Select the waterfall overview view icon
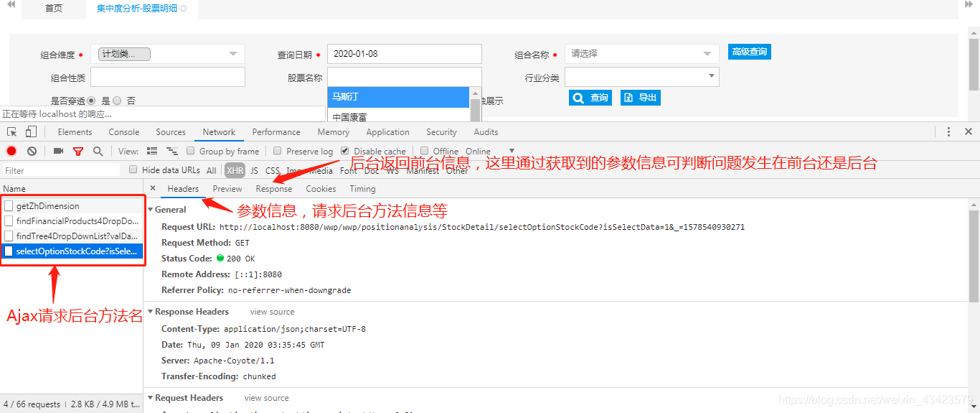Viewport: 980px width, 413px height. pos(172,151)
